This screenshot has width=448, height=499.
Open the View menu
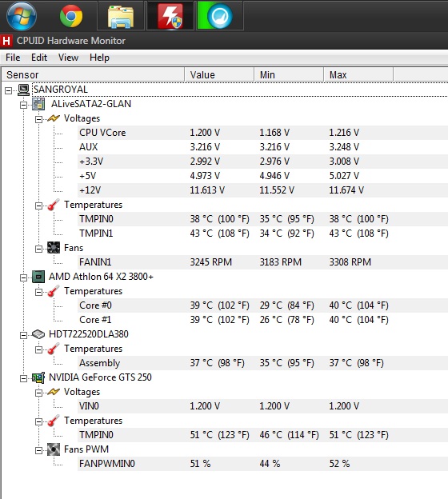[x=68, y=58]
